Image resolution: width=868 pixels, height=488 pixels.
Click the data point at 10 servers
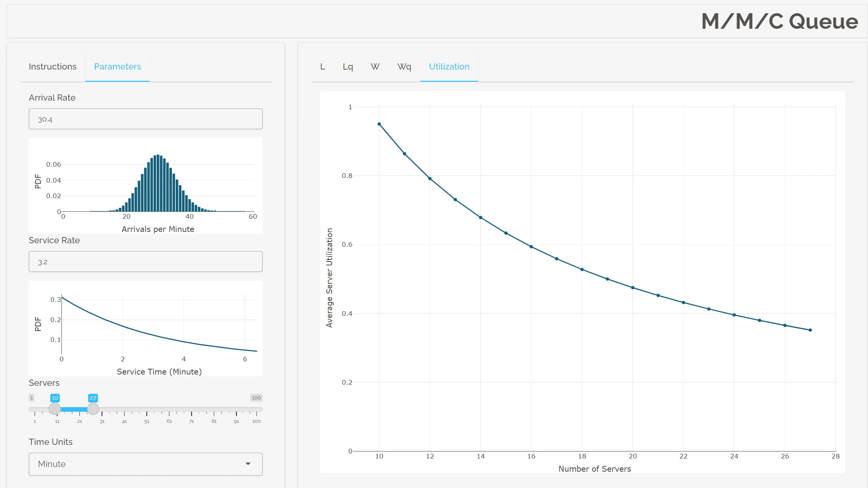pyautogui.click(x=379, y=124)
